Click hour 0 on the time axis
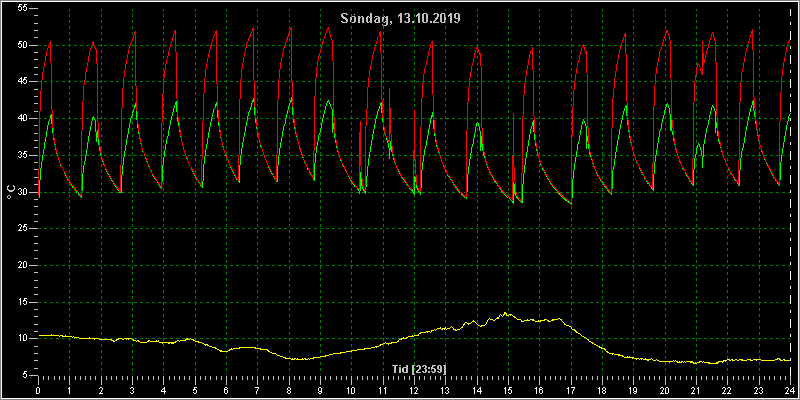Viewport: 800px width, 400px height. pyautogui.click(x=38, y=391)
